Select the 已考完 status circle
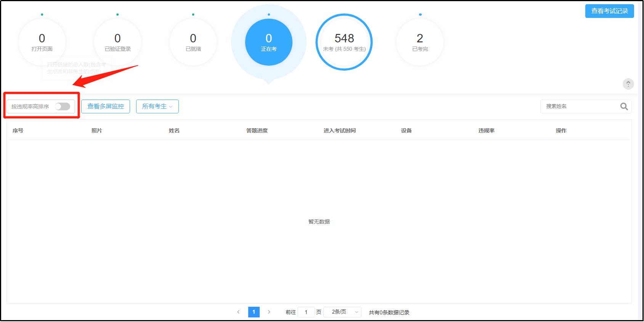644x322 pixels. pos(420,42)
